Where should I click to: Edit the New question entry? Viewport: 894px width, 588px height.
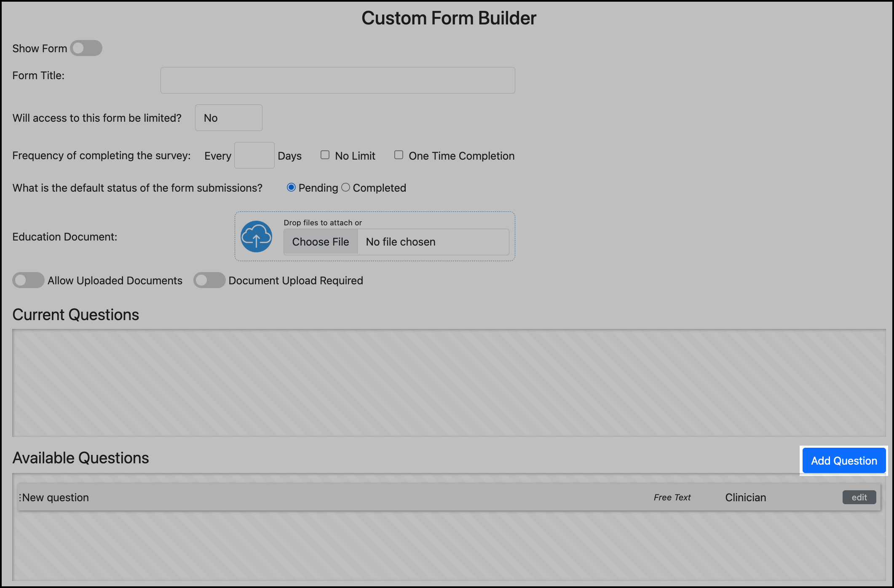[859, 497]
